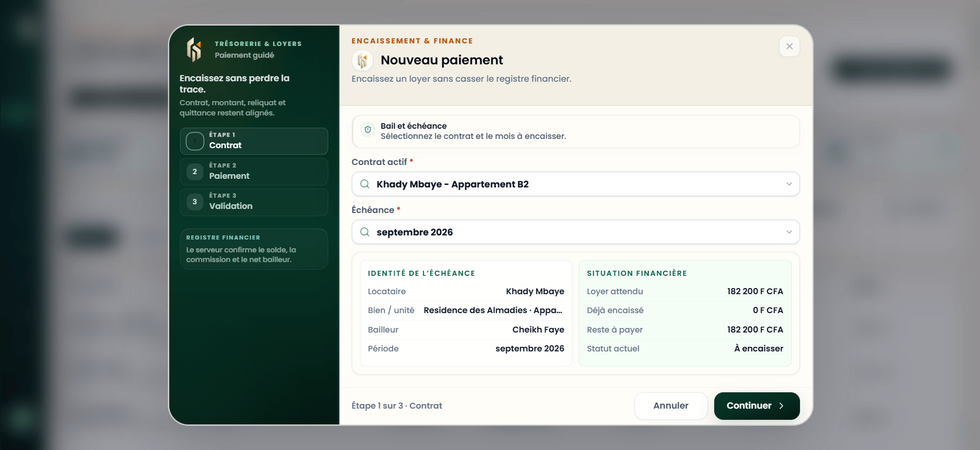Click the search icon in Échéance field
Screen dimensions: 980x450
click(x=365, y=232)
